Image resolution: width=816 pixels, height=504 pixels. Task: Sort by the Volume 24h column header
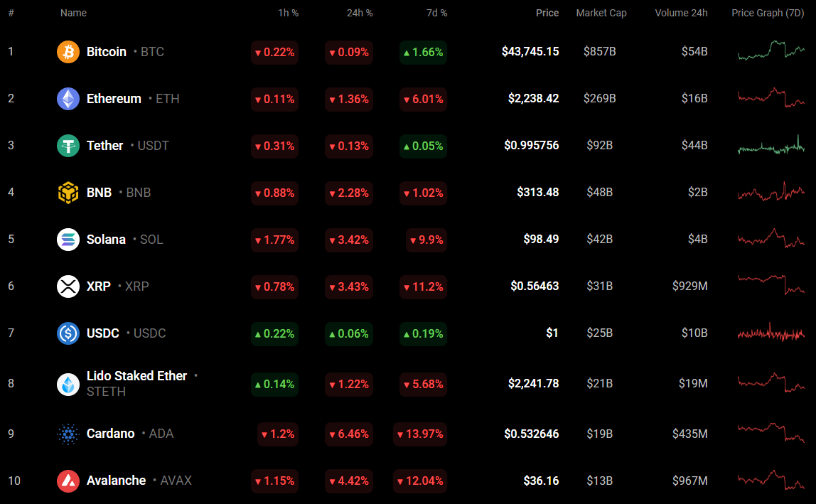coord(681,13)
